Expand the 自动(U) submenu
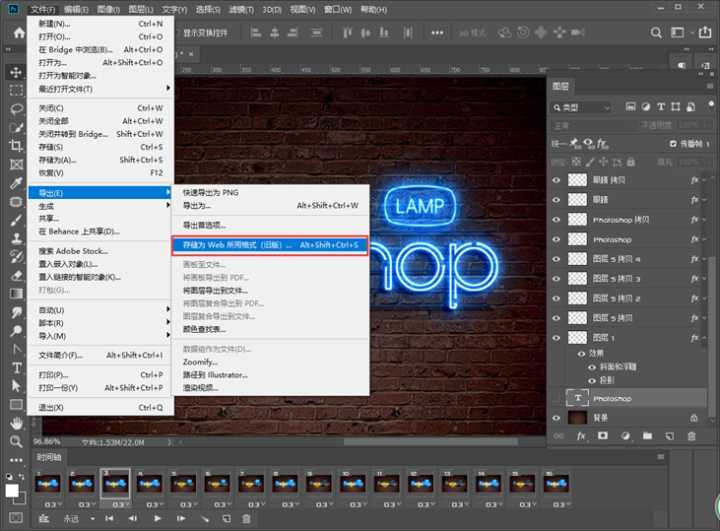Viewport: 720px width, 531px height. coord(101,310)
